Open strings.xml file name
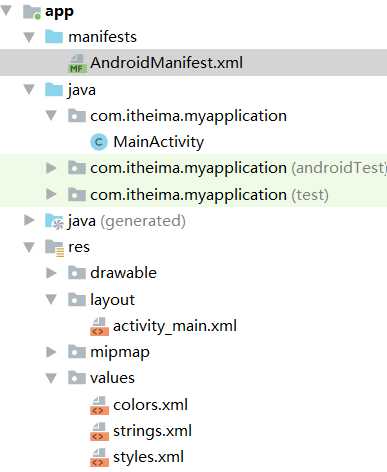Viewport: 387px width, 472px height. click(x=152, y=431)
